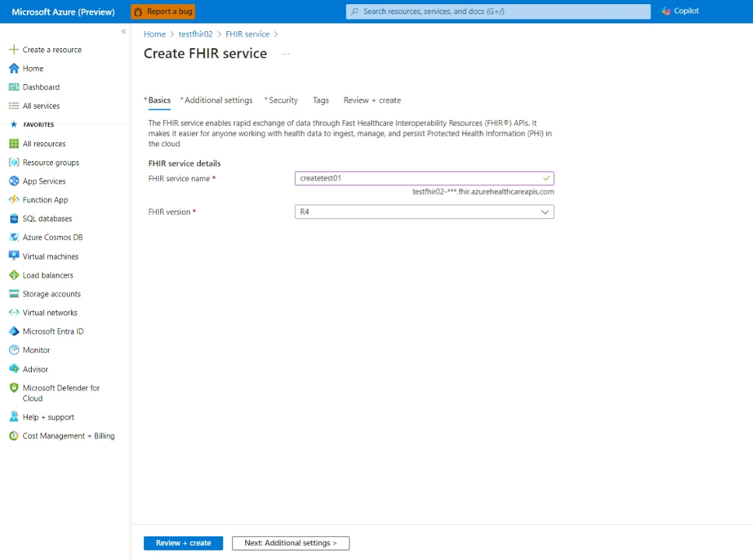Collapse the portal sidebar menu

(123, 31)
